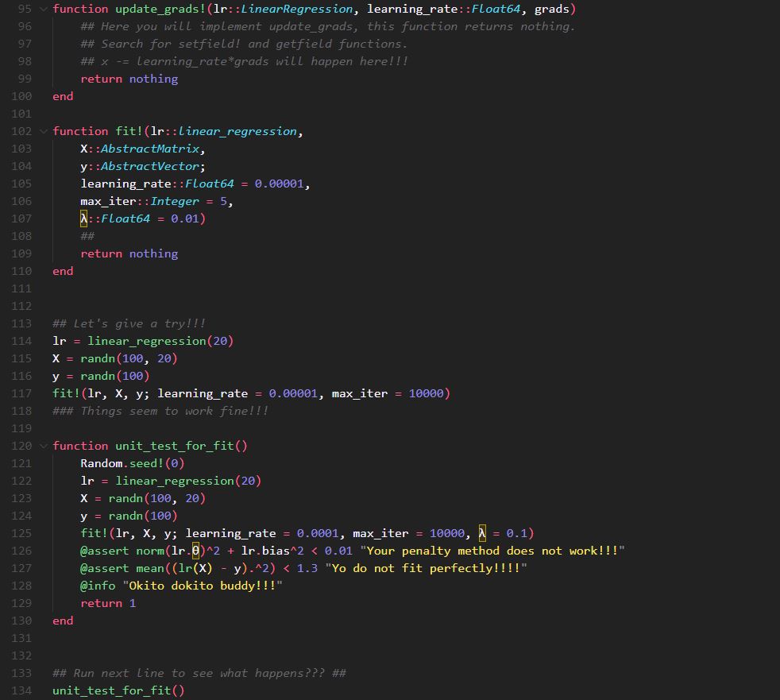The height and width of the screenshot is (700, 780).
Task: Click line number 117 in the gutter
Action: (21, 393)
